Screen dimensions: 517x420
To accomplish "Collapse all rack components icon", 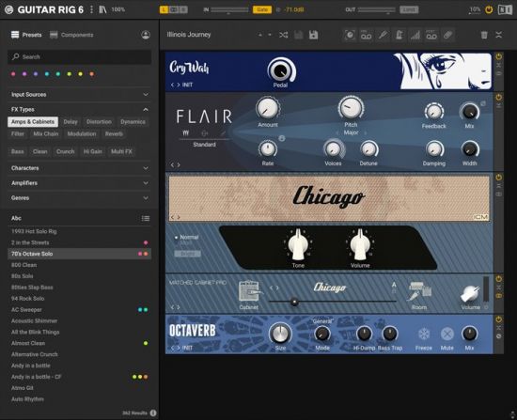I will pos(499,35).
